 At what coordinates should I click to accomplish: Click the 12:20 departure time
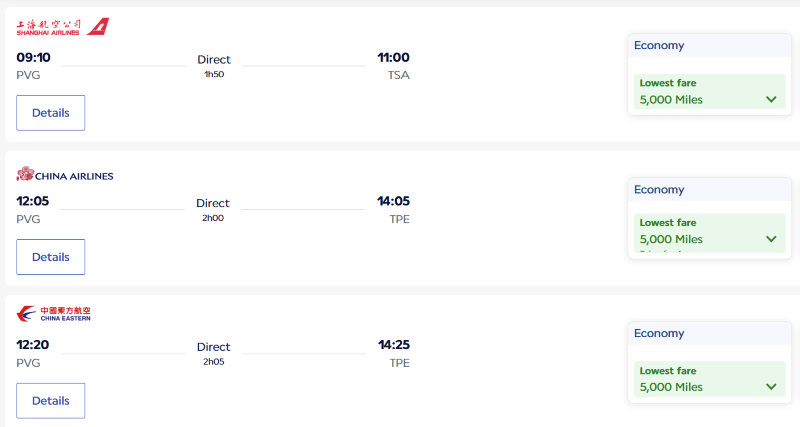click(33, 345)
